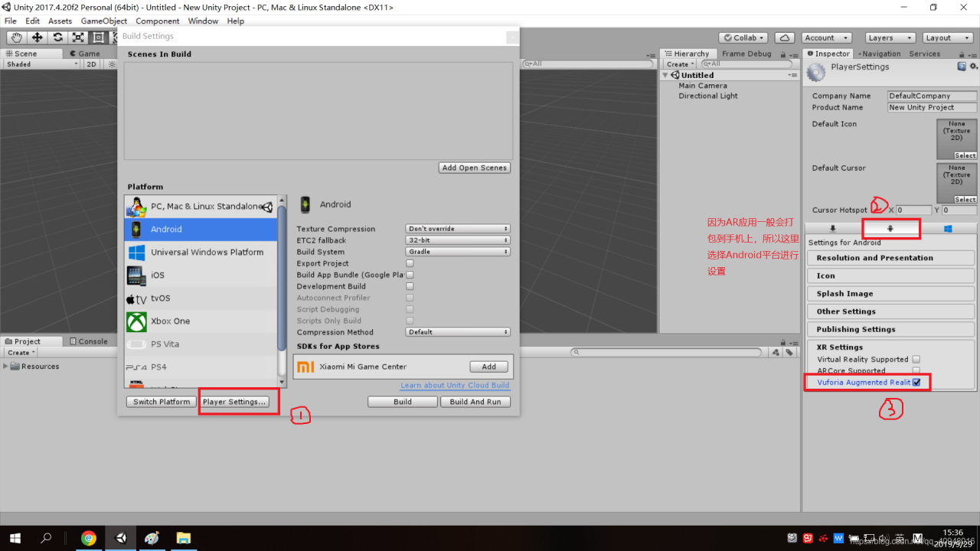Open Learn about Unity Cloud Build link

[455, 385]
